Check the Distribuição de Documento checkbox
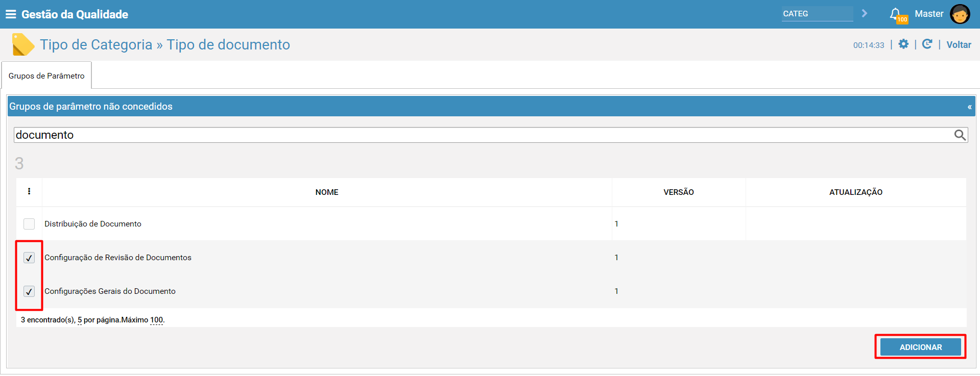The width and height of the screenshot is (980, 376). coord(29,224)
